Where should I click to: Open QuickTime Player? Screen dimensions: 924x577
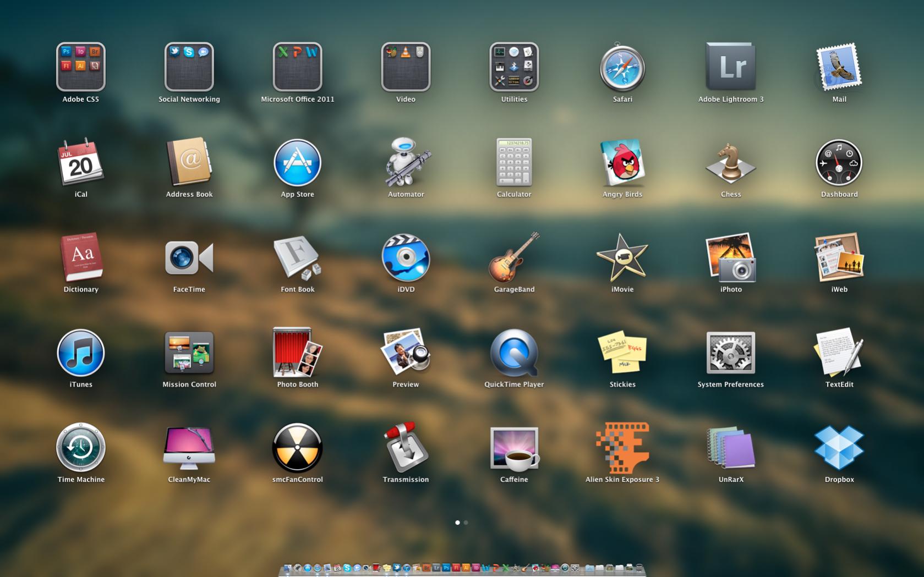[514, 353]
